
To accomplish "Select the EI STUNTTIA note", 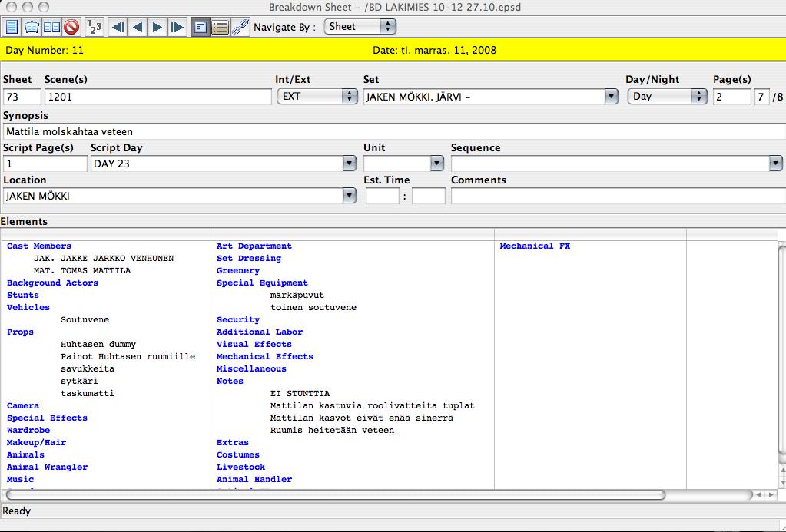I will 300,393.
